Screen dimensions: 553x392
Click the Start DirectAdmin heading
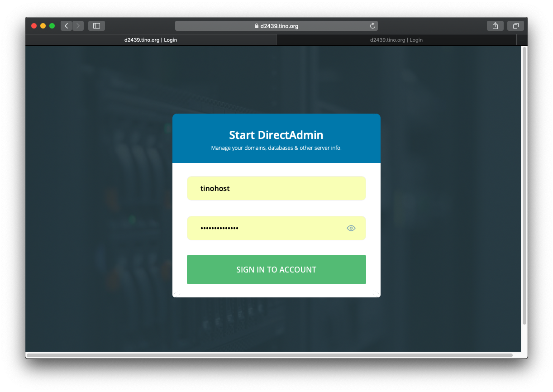point(276,135)
